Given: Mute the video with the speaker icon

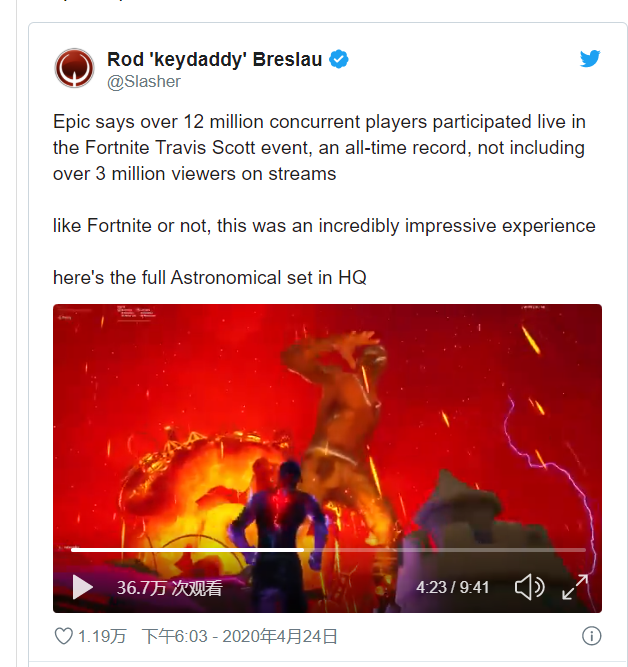Looking at the screenshot, I should pyautogui.click(x=529, y=587).
